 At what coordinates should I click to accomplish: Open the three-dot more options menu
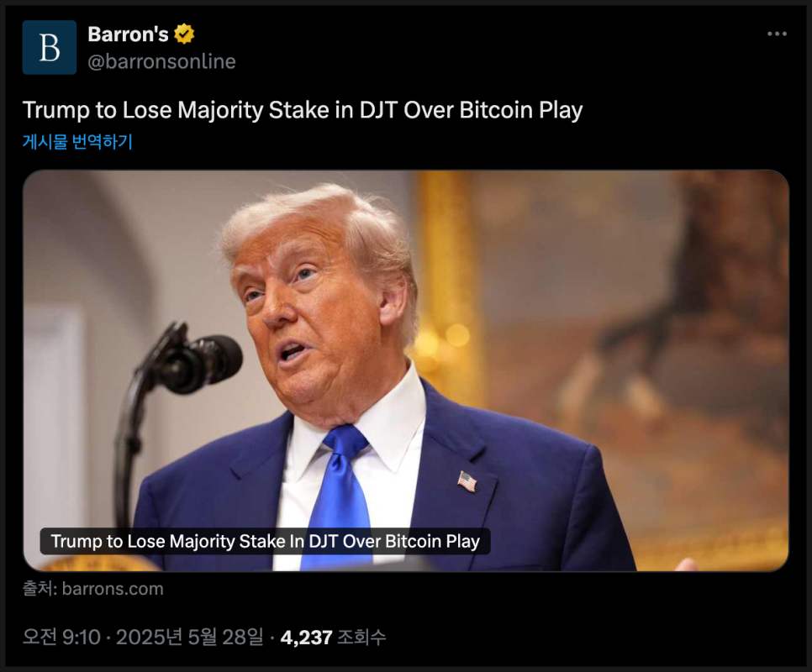tap(777, 34)
